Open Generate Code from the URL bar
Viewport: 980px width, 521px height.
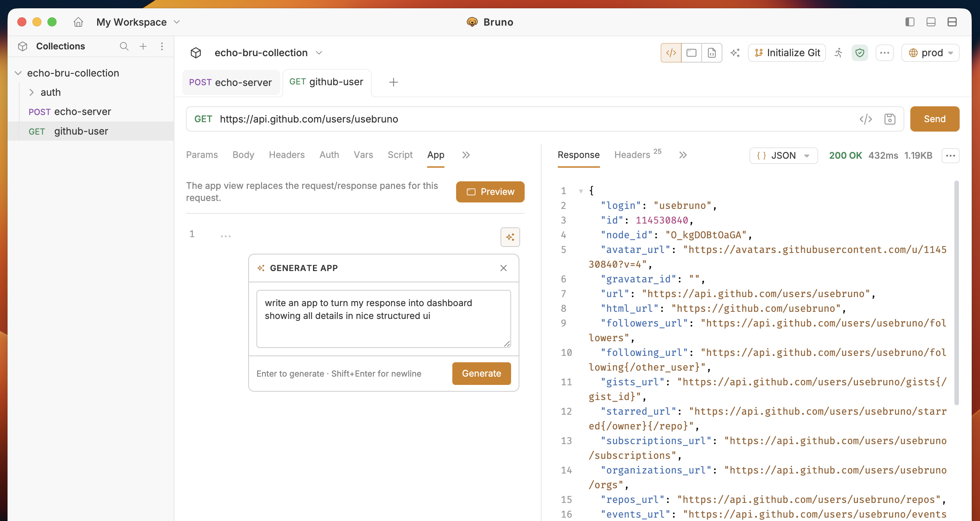866,119
